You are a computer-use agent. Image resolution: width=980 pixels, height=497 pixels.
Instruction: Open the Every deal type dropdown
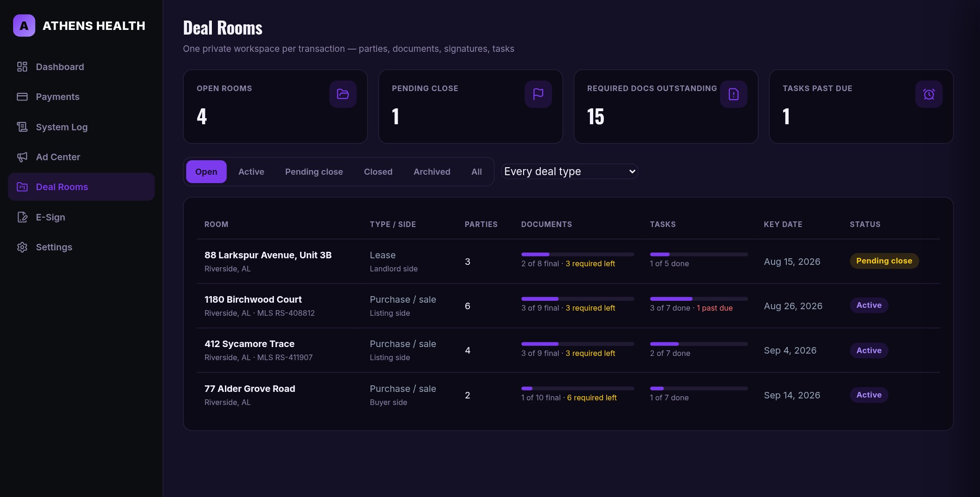(x=569, y=171)
